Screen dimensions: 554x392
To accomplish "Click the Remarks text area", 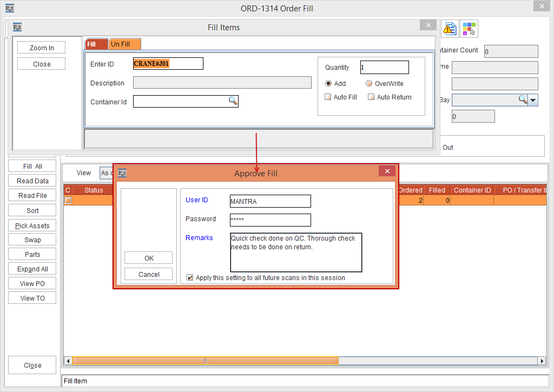I will click(x=295, y=253).
